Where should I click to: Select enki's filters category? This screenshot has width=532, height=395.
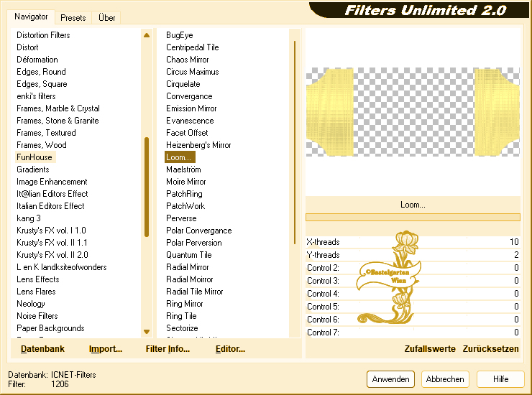pos(36,96)
